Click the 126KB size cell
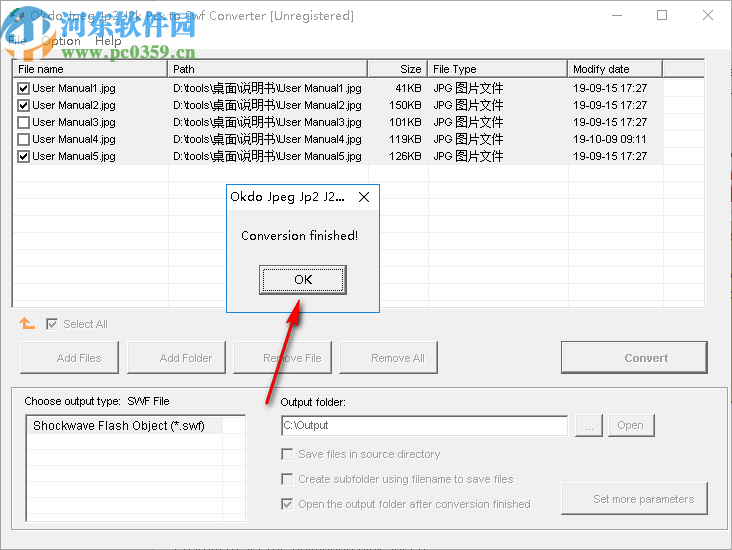This screenshot has height=550, width=732. (x=405, y=156)
